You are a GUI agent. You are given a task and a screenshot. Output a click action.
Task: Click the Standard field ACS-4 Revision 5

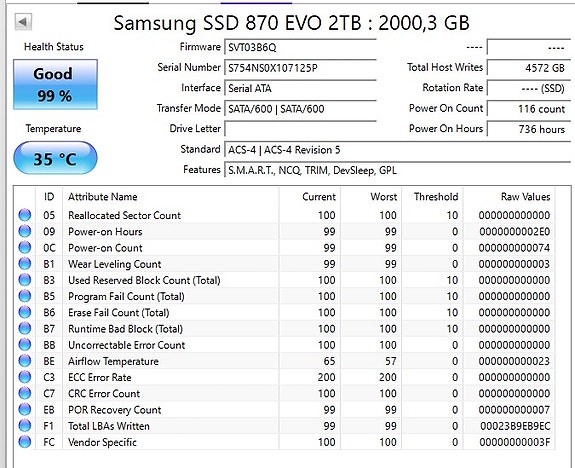tap(398, 150)
